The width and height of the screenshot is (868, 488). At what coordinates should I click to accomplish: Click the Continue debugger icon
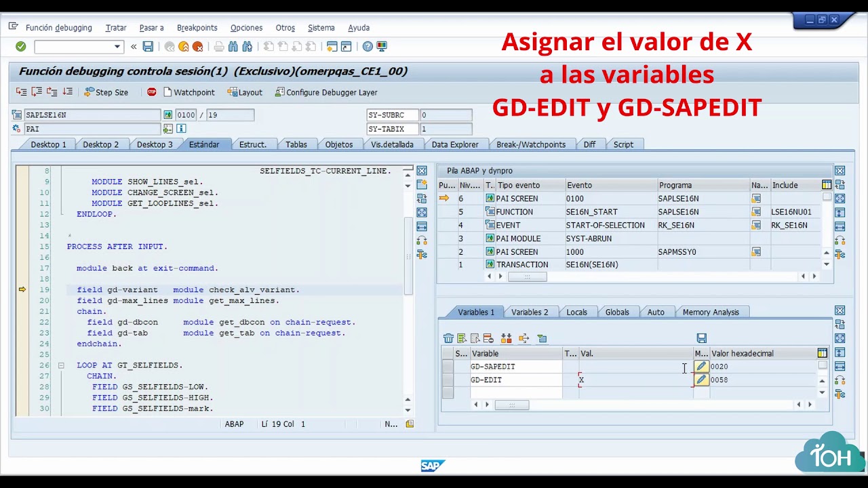point(67,92)
